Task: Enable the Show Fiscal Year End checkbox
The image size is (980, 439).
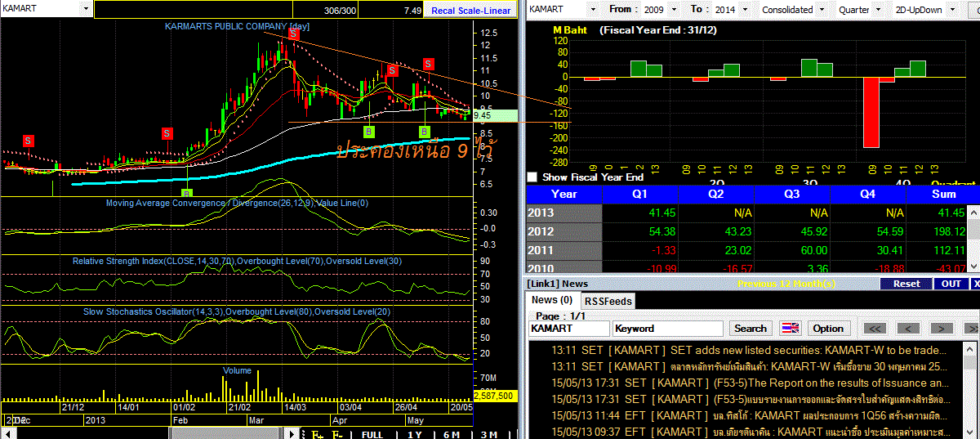Action: click(533, 177)
